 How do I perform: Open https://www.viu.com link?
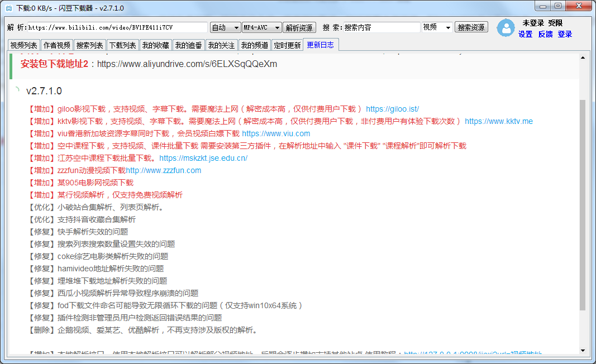point(276,134)
